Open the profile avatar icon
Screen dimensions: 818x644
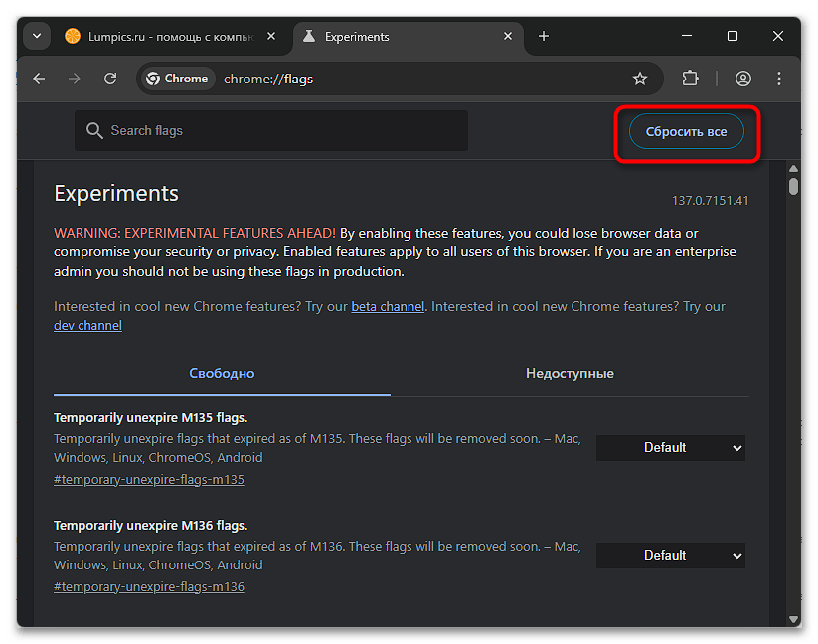742,79
